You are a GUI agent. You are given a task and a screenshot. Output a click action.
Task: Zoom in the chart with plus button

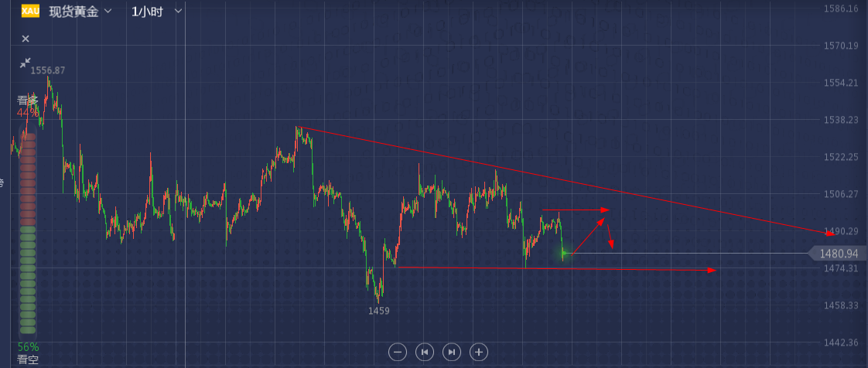(x=479, y=352)
